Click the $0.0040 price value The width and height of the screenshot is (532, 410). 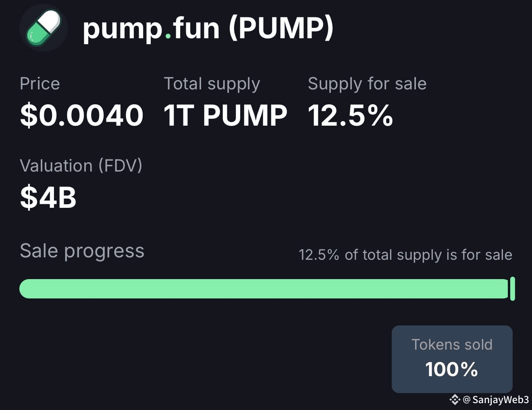click(82, 115)
